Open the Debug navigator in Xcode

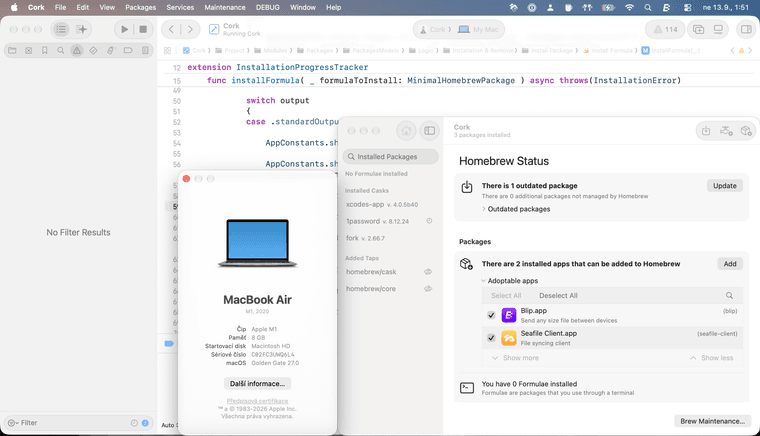pyautogui.click(x=111, y=50)
